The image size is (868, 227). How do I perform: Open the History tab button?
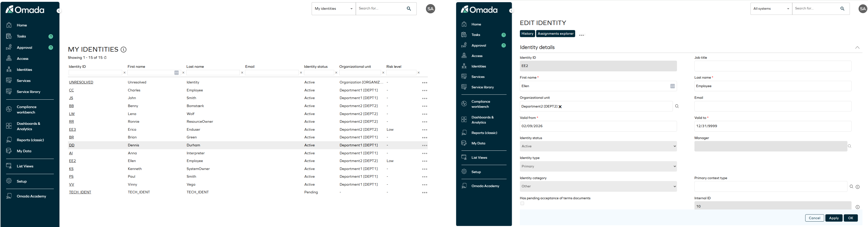pos(527,34)
